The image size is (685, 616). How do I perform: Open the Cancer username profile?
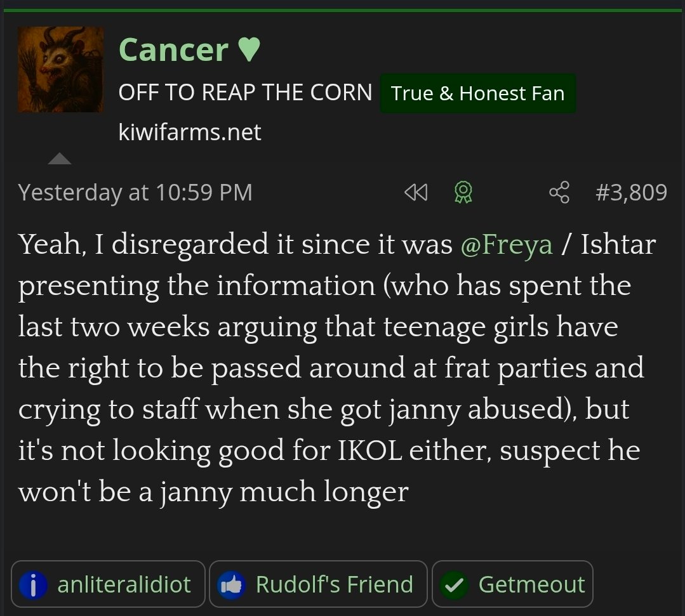click(173, 50)
